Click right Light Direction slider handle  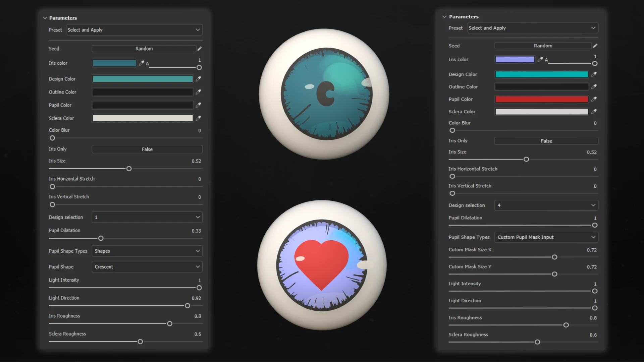point(595,308)
